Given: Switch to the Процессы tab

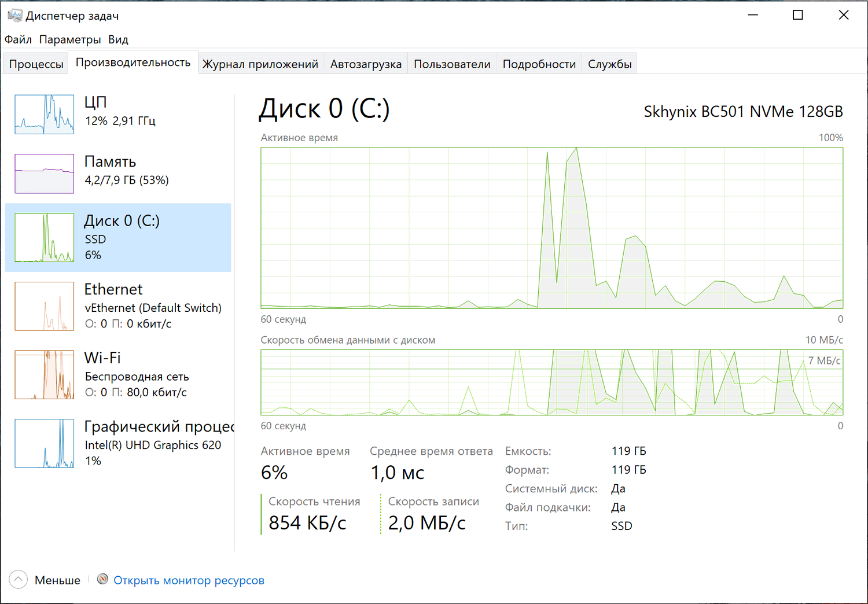Looking at the screenshot, I should pyautogui.click(x=35, y=63).
